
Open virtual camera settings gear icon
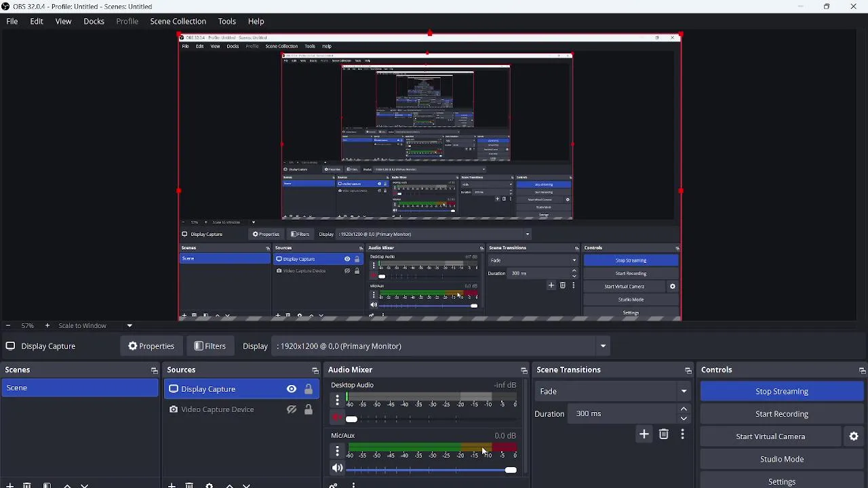(854, 437)
